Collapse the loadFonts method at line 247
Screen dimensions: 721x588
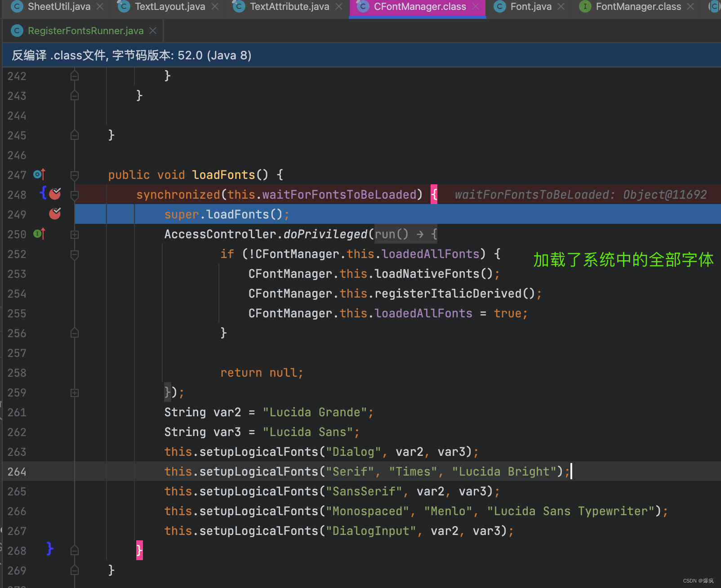75,175
